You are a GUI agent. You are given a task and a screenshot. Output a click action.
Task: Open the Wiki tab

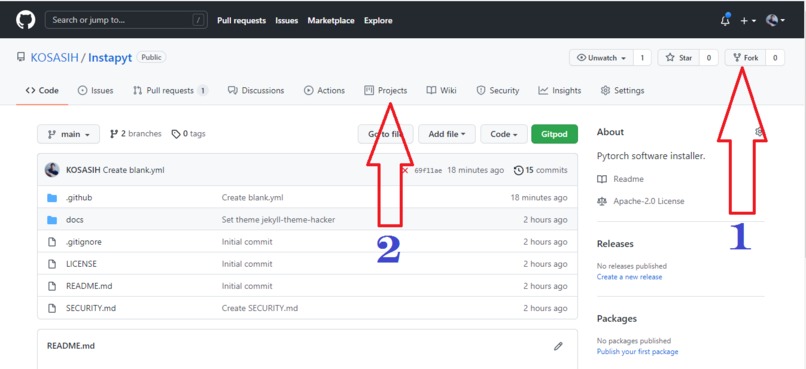coord(441,90)
